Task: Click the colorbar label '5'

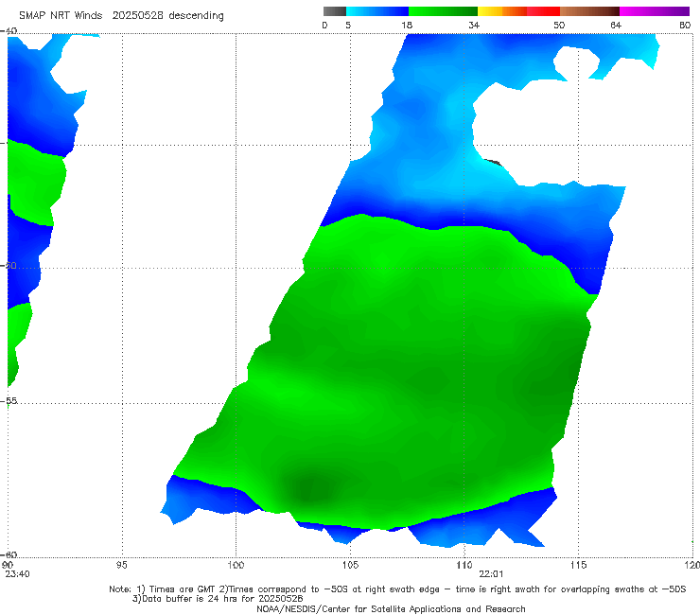Action: [348, 25]
